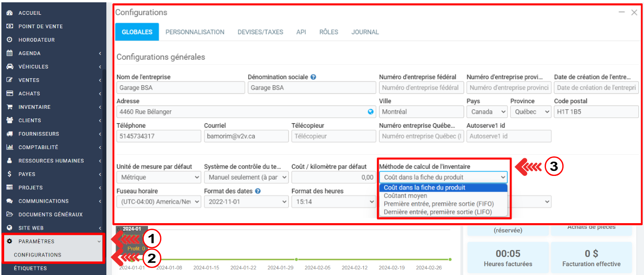This screenshot has width=644, height=275.
Task: Switch to the Rôles tab
Action: click(328, 32)
